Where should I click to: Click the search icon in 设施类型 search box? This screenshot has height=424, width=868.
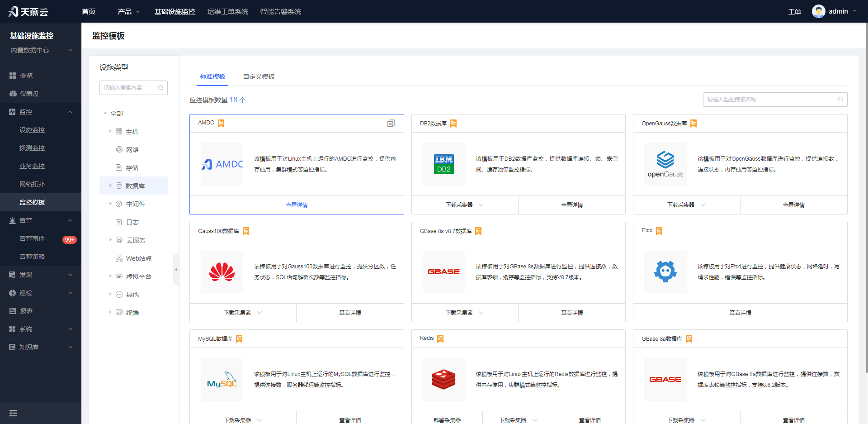click(160, 88)
